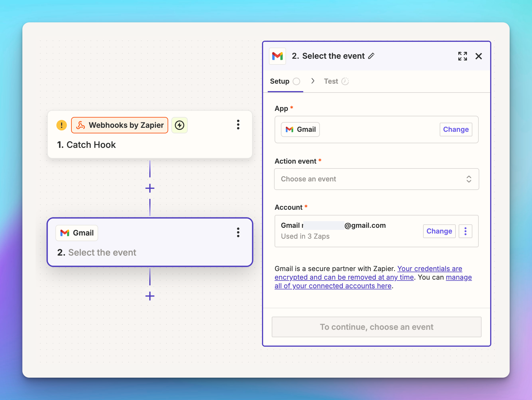Click the Webhooks by Zapier app badge
The image size is (532, 400).
[120, 125]
